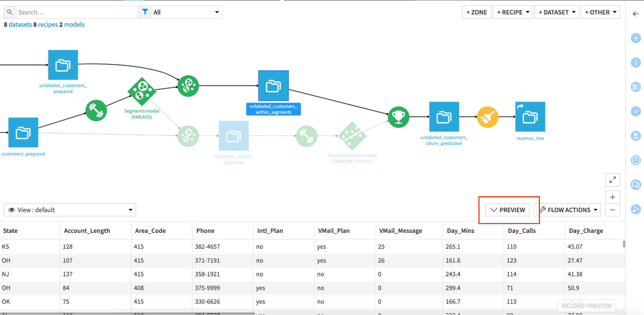Image resolution: width=644 pixels, height=315 pixels.
Task: Open the Churn prediction model (RANDOM_FOREST)
Action: click(352, 136)
